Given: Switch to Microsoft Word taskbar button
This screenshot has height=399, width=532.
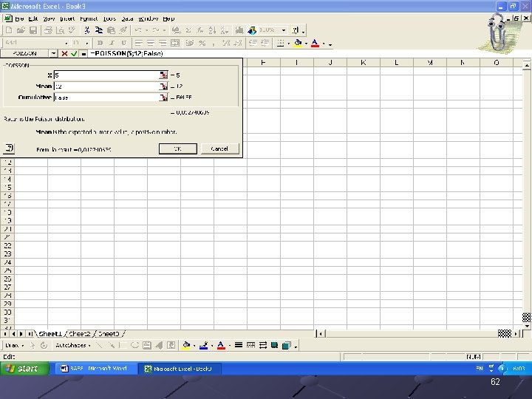Looking at the screenshot, I should tap(95, 369).
